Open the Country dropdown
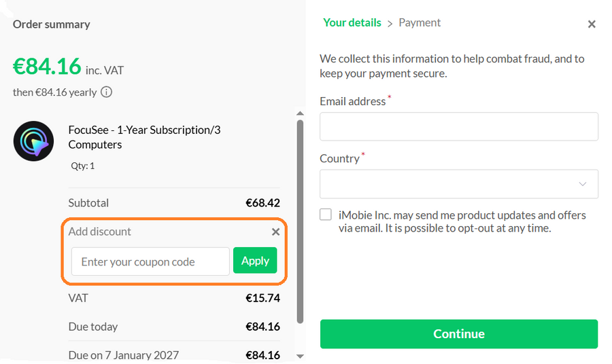 [458, 184]
